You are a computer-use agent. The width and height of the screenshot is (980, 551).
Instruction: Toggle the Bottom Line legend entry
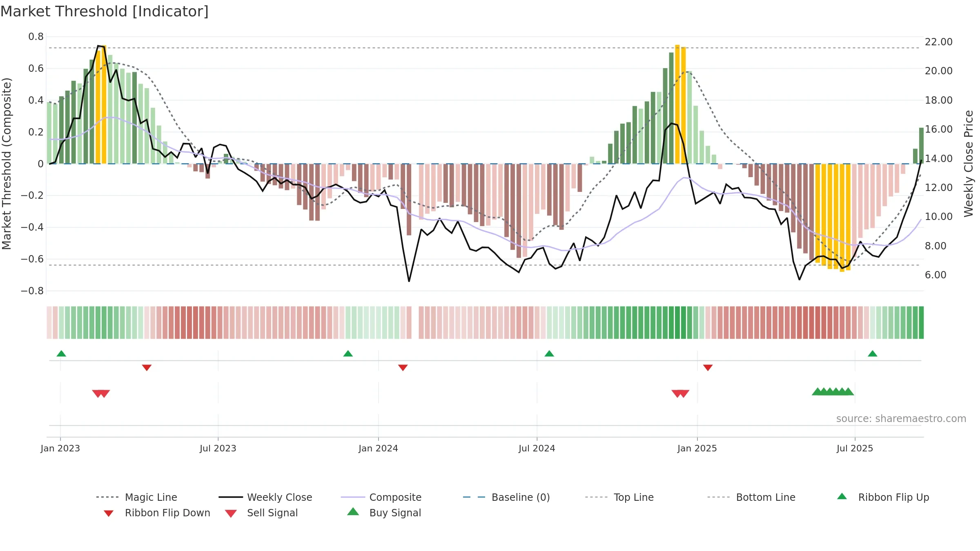(751, 497)
